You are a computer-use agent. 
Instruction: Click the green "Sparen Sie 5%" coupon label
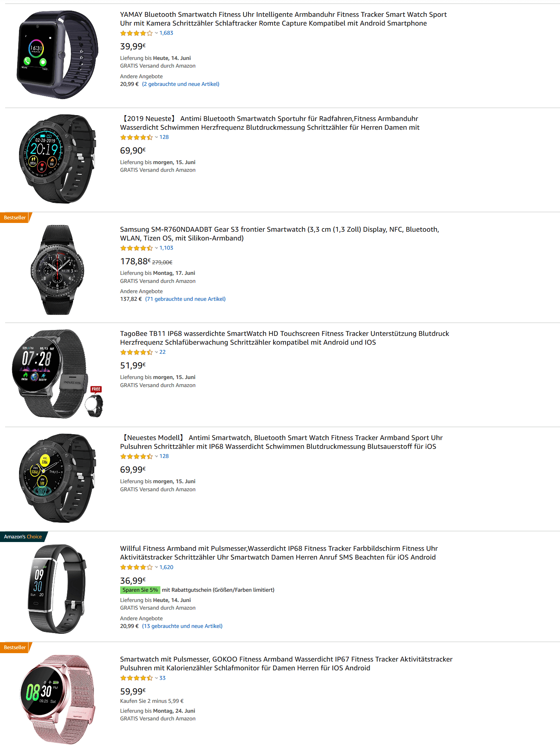(140, 590)
